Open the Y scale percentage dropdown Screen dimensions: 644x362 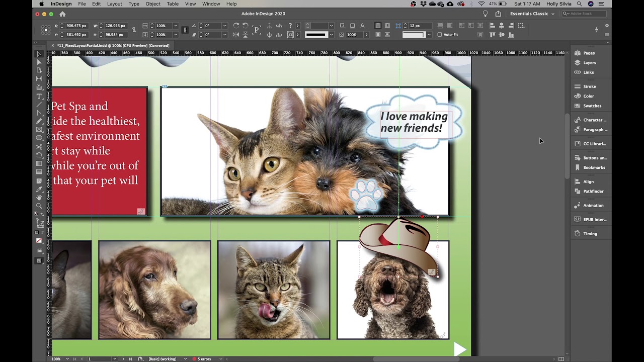click(175, 35)
